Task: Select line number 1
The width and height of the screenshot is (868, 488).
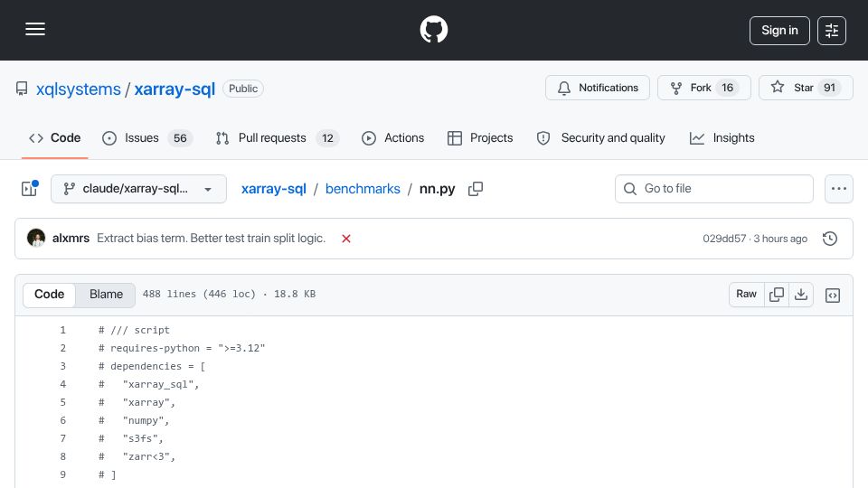Action: point(62,330)
